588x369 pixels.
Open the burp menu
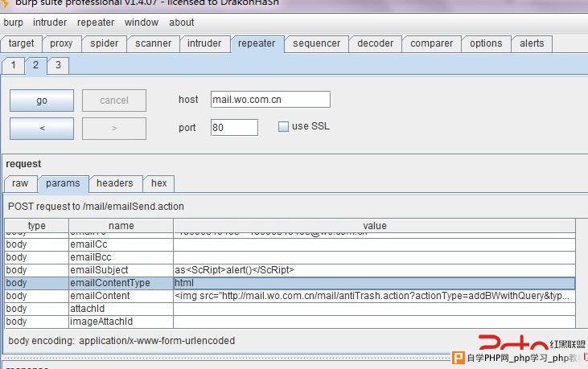(13, 23)
